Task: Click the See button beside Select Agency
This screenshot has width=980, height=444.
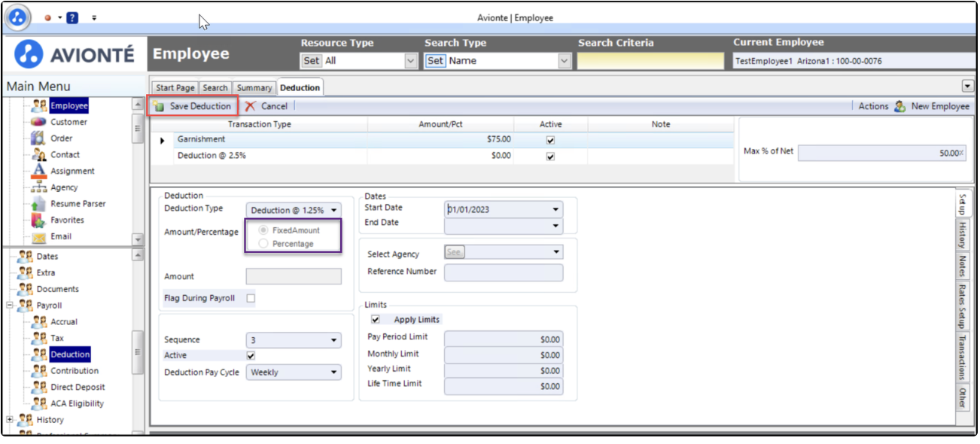Action: pos(454,253)
